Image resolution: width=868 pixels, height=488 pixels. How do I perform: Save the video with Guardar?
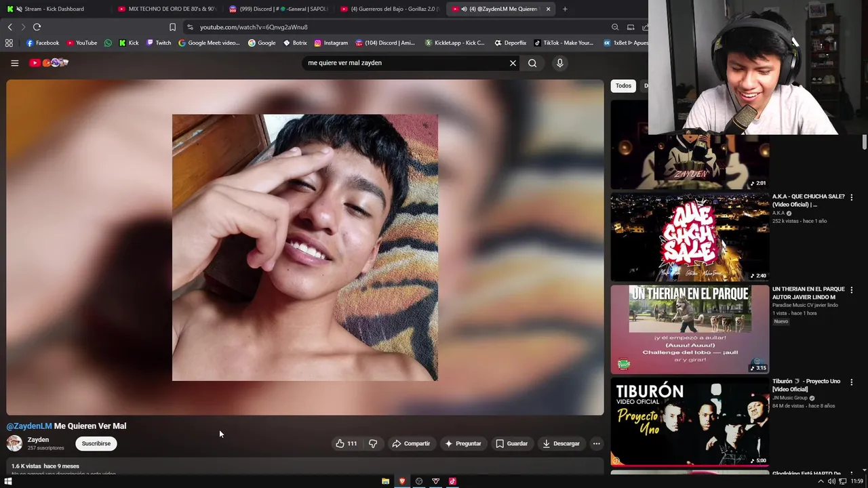pyautogui.click(x=511, y=443)
